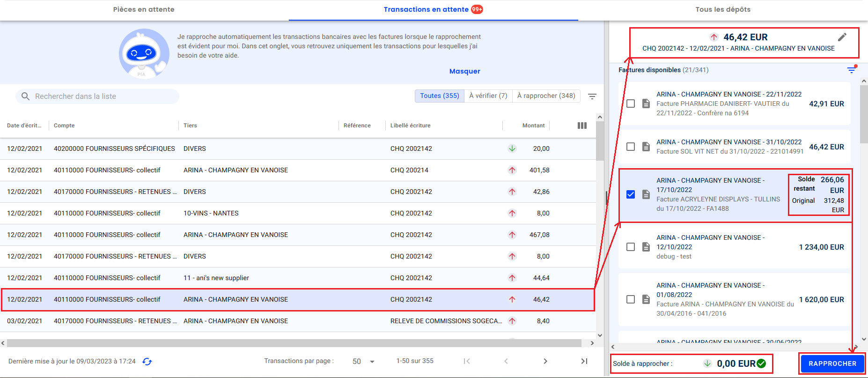Image resolution: width=868 pixels, height=378 pixels.
Task: Click the invoices panel vertical scrollbar thumb
Action: click(864, 114)
